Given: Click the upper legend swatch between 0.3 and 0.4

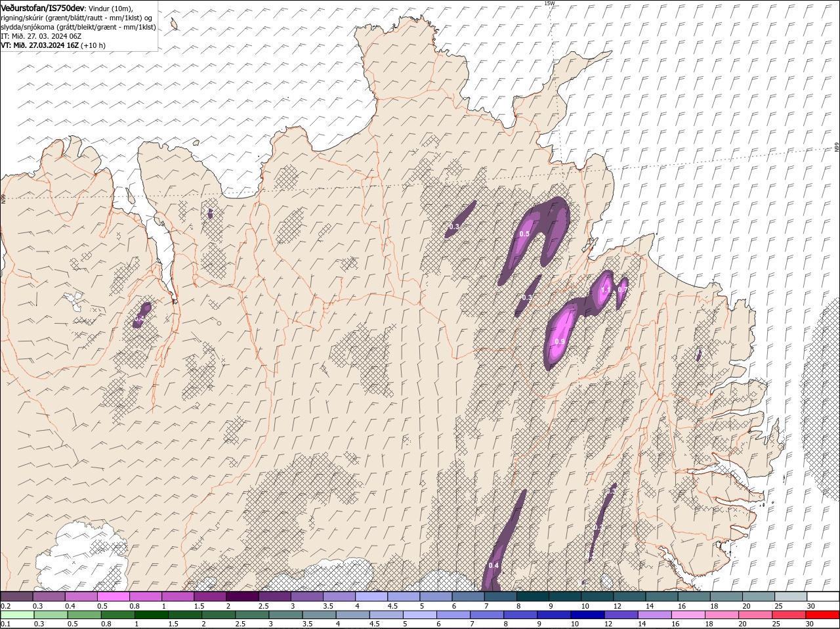Looking at the screenshot, I should tap(49, 596).
